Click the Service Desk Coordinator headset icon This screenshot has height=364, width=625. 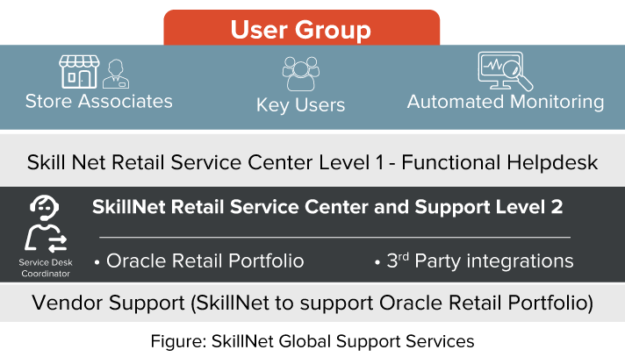(44, 208)
